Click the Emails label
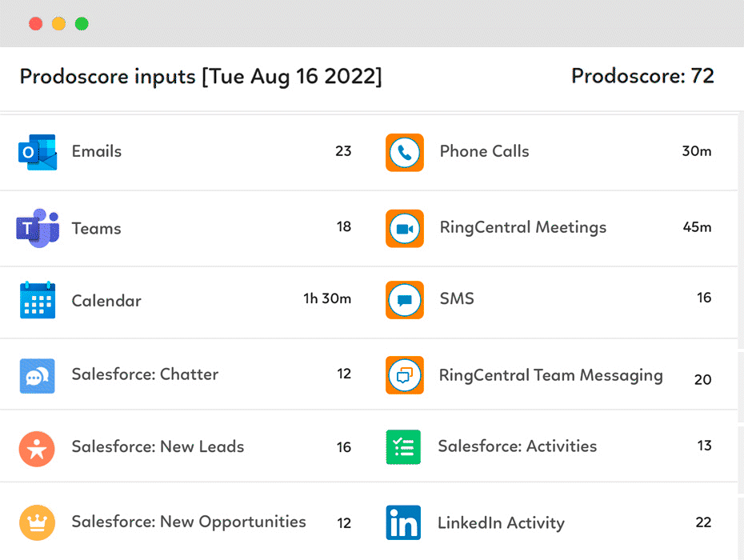744x560 pixels. pos(97,151)
